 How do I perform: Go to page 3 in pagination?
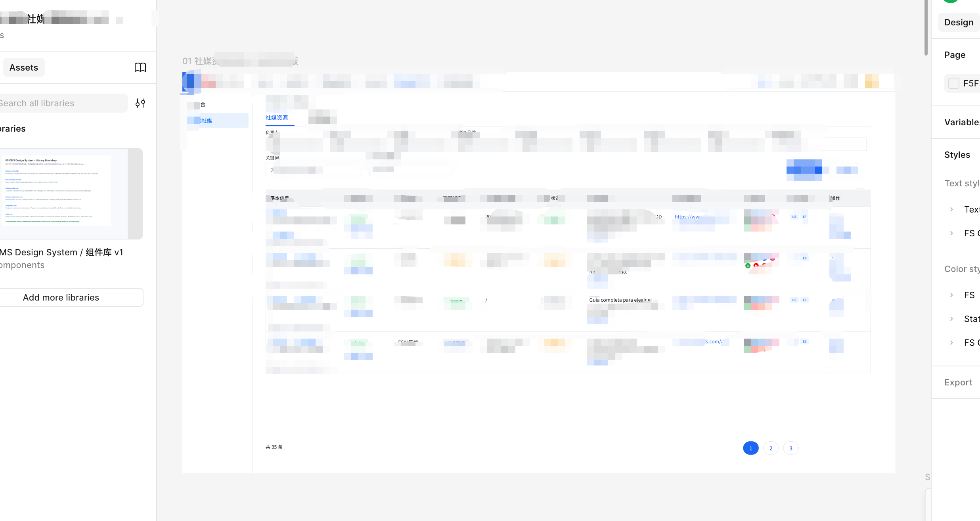tap(791, 448)
